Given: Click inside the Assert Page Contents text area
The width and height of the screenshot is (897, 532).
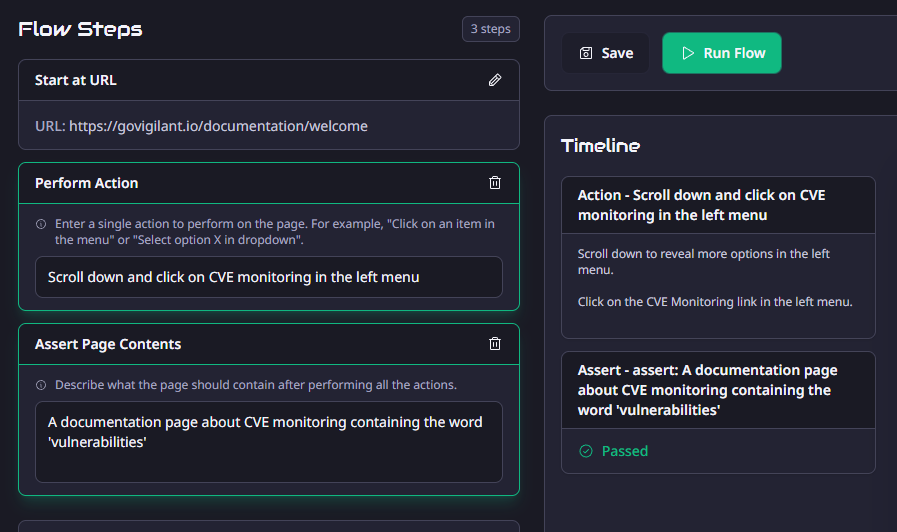Looking at the screenshot, I should [268, 441].
